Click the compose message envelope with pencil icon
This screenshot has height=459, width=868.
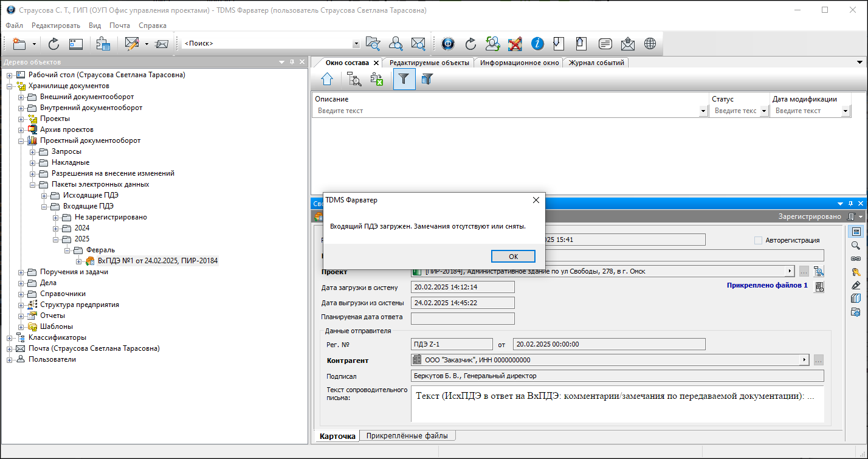pos(131,44)
